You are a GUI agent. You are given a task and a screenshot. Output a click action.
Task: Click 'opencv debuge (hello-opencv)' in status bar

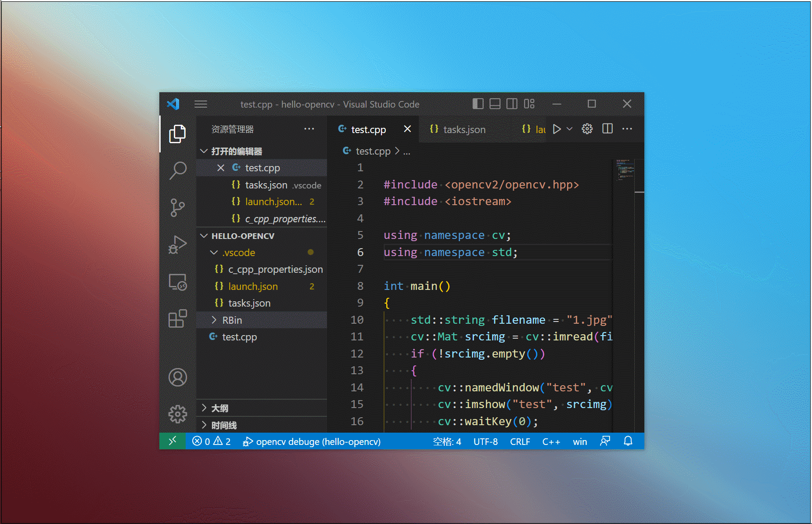[x=312, y=441]
